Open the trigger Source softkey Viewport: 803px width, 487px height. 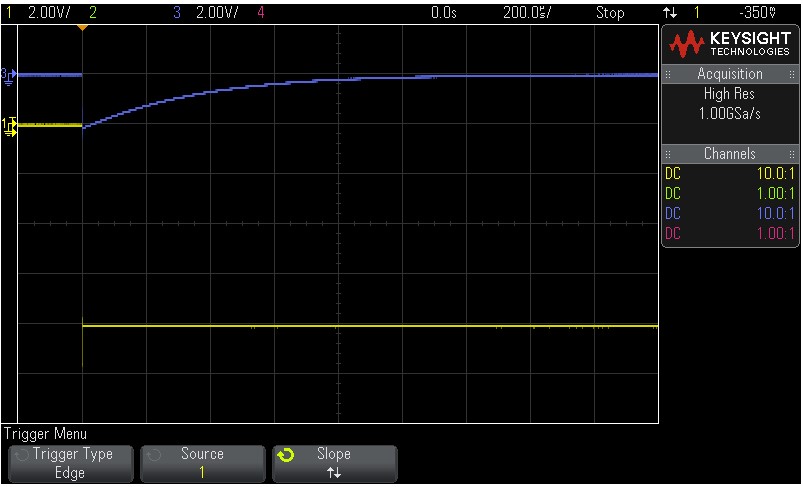tap(203, 463)
